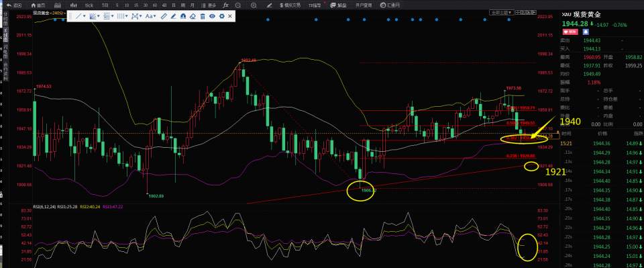The image size is (644, 268).
Task: Open the top toolbar drawing pencil tool
Action: 269,5
